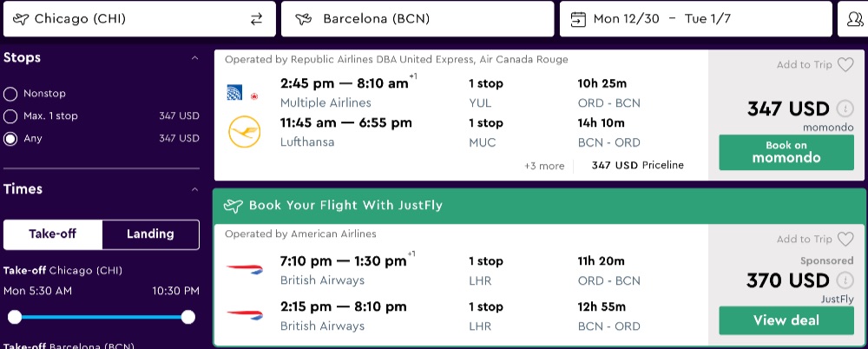Image resolution: width=868 pixels, height=349 pixels.
Task: Click the travelers icon in search bar
Action: pos(852,19)
